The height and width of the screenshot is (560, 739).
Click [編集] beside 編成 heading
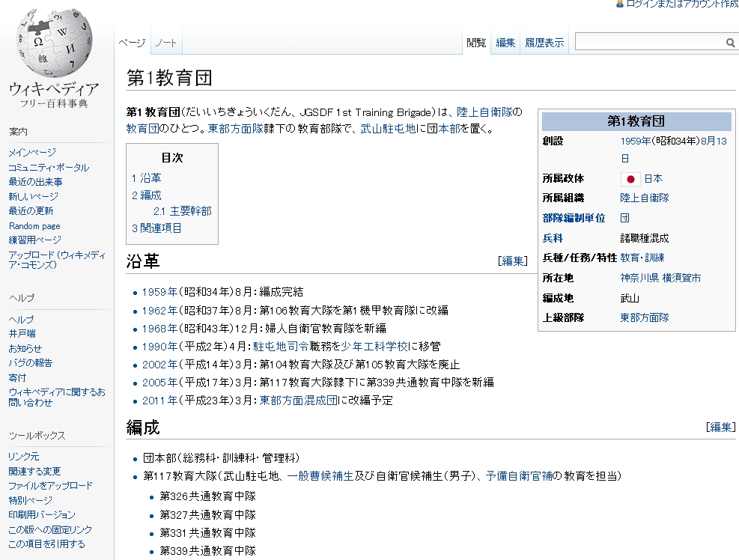pos(720,427)
